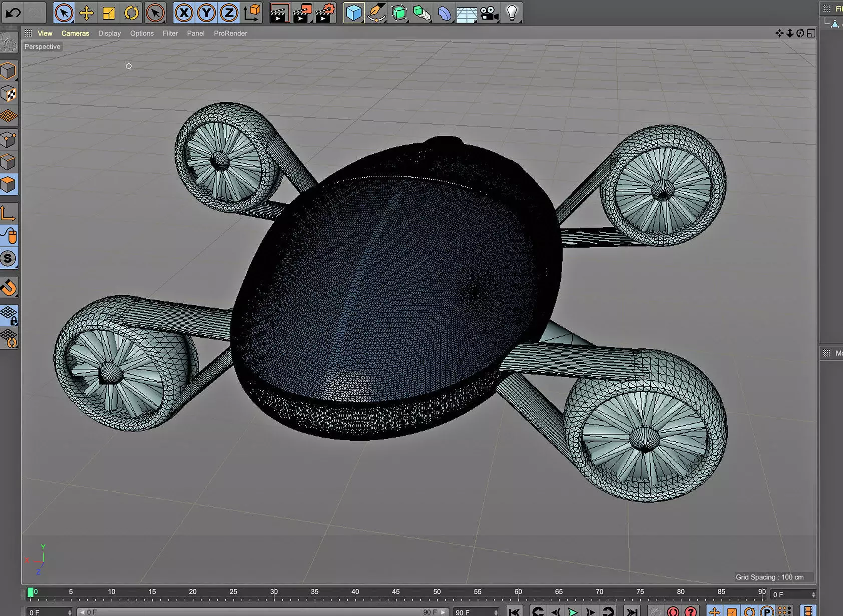This screenshot has width=843, height=616.
Task: Toggle the X axis lock
Action: [184, 13]
